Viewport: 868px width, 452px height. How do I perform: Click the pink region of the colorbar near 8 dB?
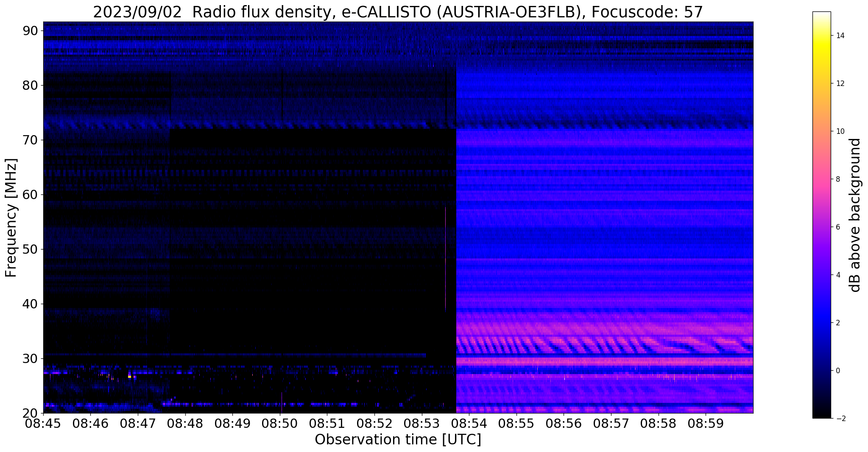821,179
